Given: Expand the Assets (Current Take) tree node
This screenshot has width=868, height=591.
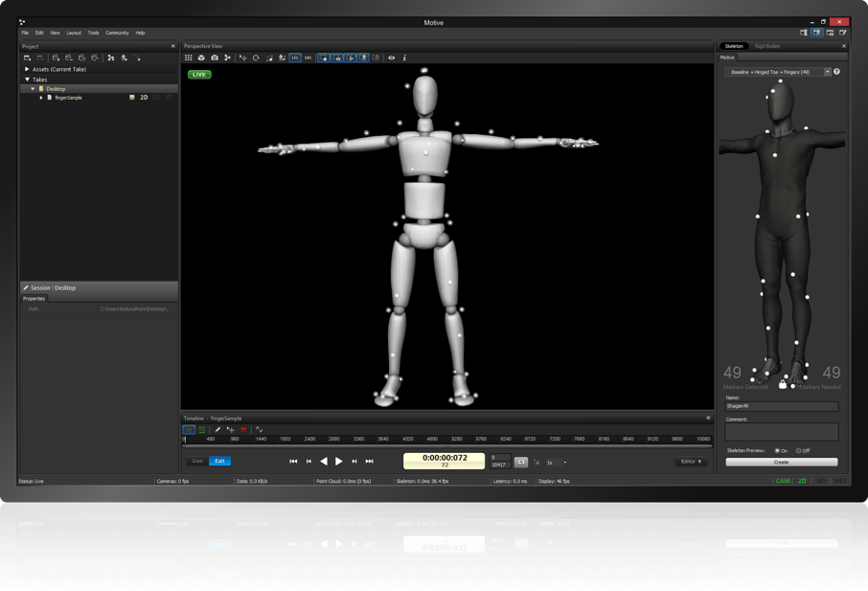Looking at the screenshot, I should click(x=27, y=70).
